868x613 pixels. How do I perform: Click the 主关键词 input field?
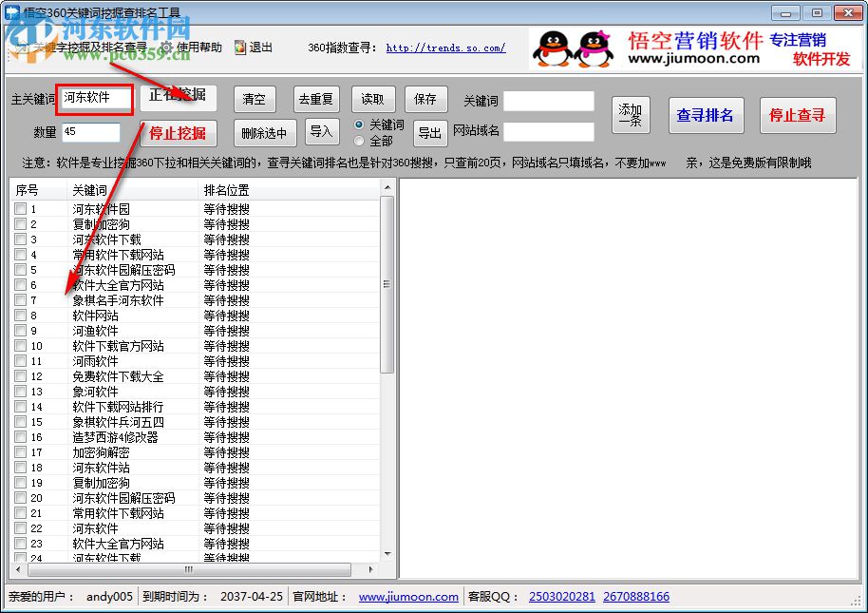96,99
